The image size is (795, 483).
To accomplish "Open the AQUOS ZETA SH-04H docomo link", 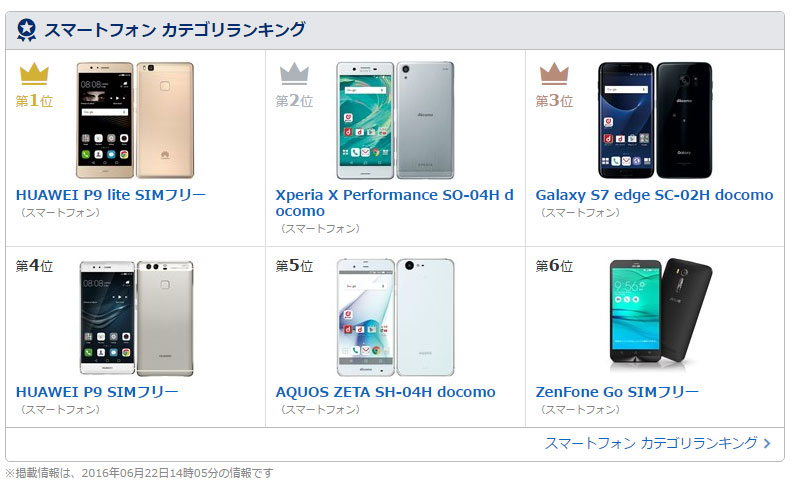I will click(385, 392).
